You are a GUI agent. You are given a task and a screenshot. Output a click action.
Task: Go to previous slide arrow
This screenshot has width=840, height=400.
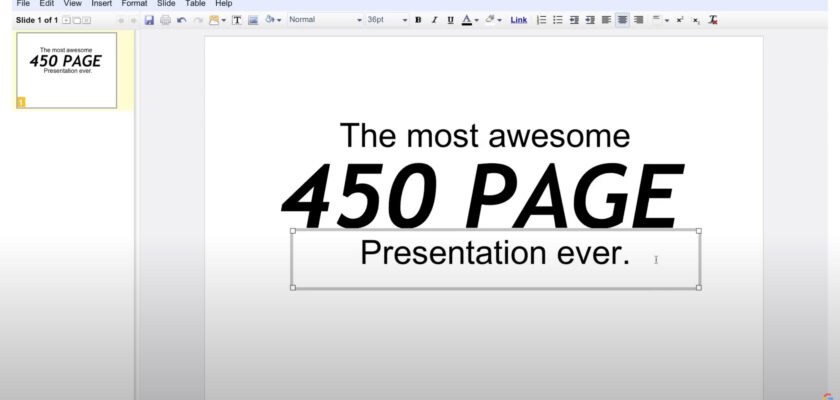(x=121, y=20)
